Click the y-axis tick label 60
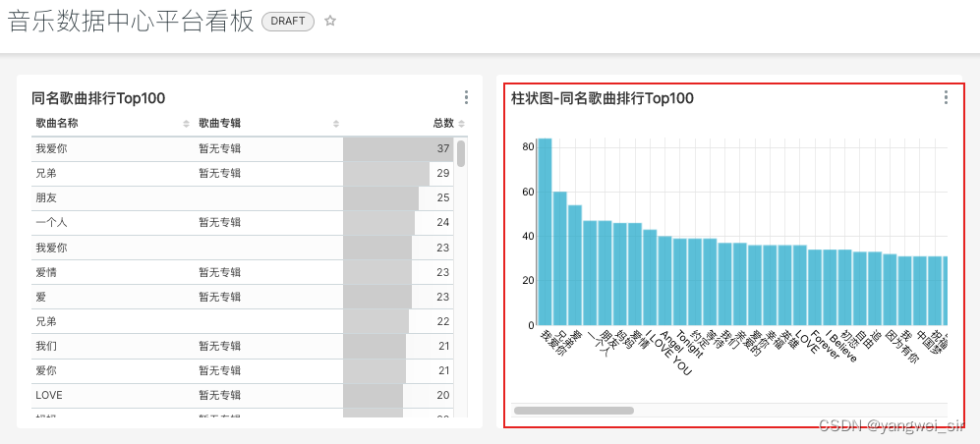This screenshot has height=444, width=980. pos(529,192)
